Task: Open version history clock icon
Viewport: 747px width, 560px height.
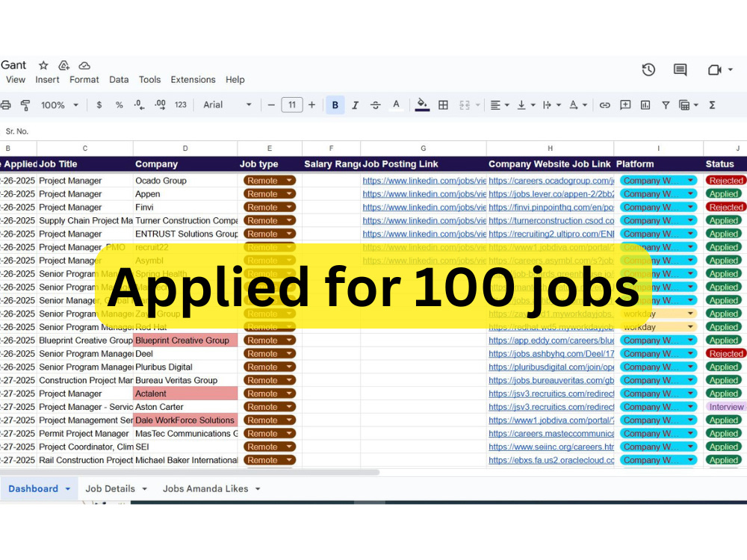Action: pyautogui.click(x=648, y=70)
